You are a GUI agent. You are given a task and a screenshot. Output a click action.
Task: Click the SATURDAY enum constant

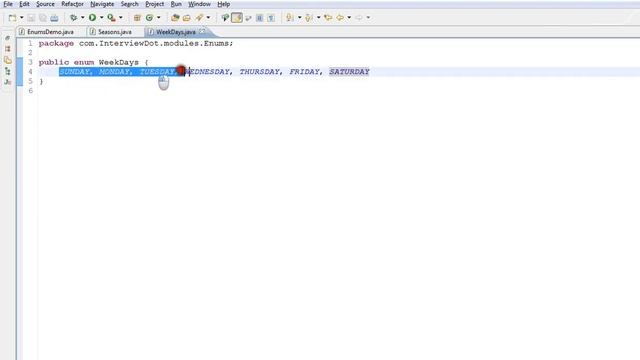click(349, 72)
